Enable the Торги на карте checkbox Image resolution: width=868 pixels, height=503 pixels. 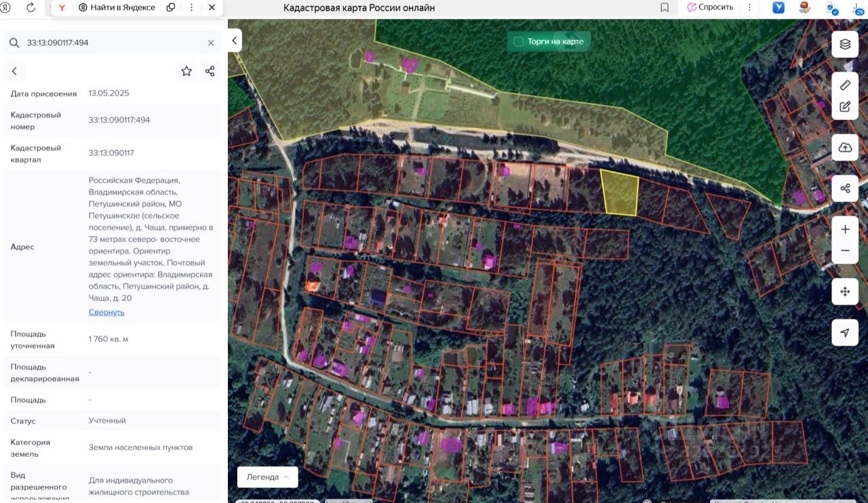pyautogui.click(x=519, y=42)
